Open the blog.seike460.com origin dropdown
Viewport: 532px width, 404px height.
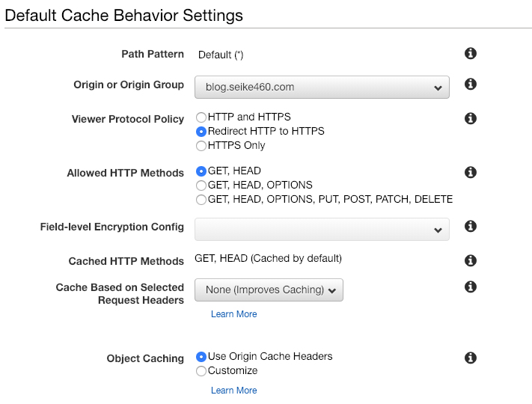pyautogui.click(x=322, y=88)
